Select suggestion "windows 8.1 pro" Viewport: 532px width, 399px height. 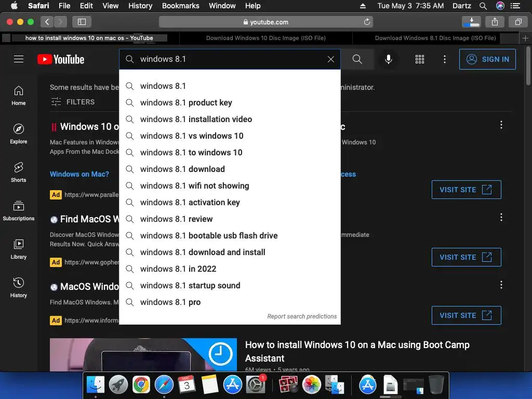pyautogui.click(x=230, y=302)
